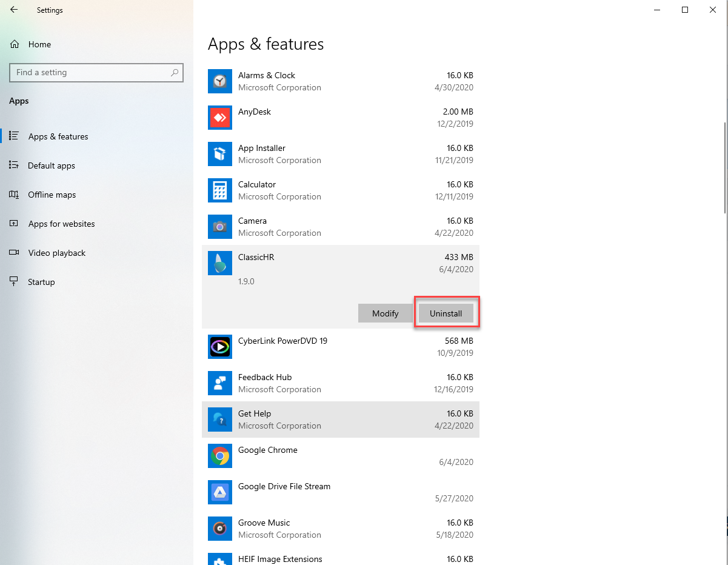Image resolution: width=728 pixels, height=565 pixels.
Task: Click the CyberLink PowerDVD 19 icon
Action: (220, 347)
